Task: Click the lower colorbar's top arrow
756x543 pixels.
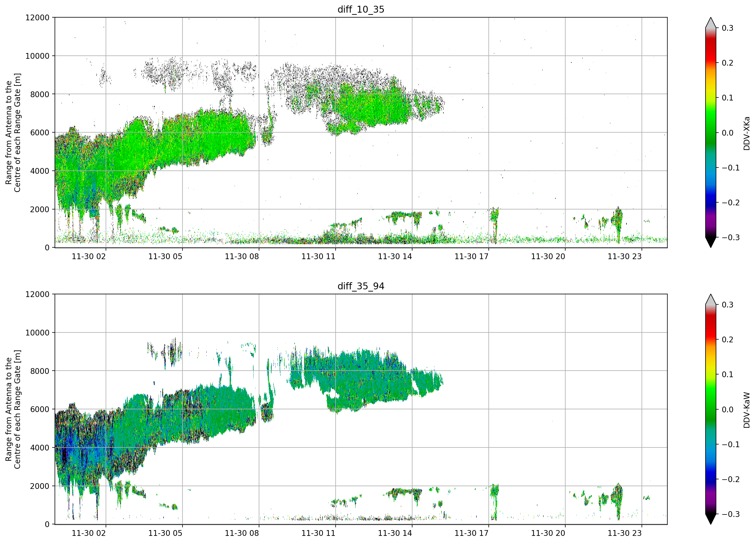Action: (x=711, y=300)
